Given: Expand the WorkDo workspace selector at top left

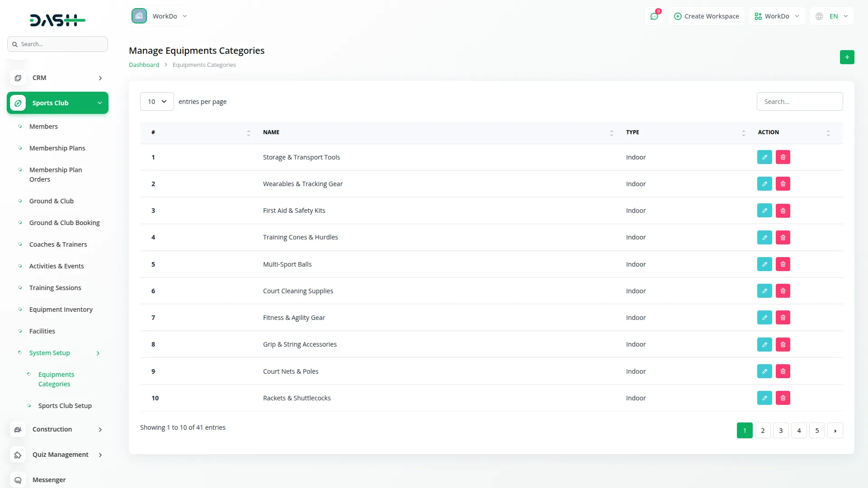Looking at the screenshot, I should click(160, 16).
